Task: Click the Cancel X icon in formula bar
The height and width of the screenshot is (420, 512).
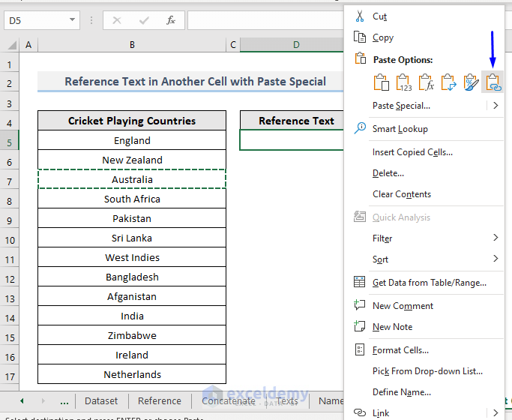Action: (117, 20)
